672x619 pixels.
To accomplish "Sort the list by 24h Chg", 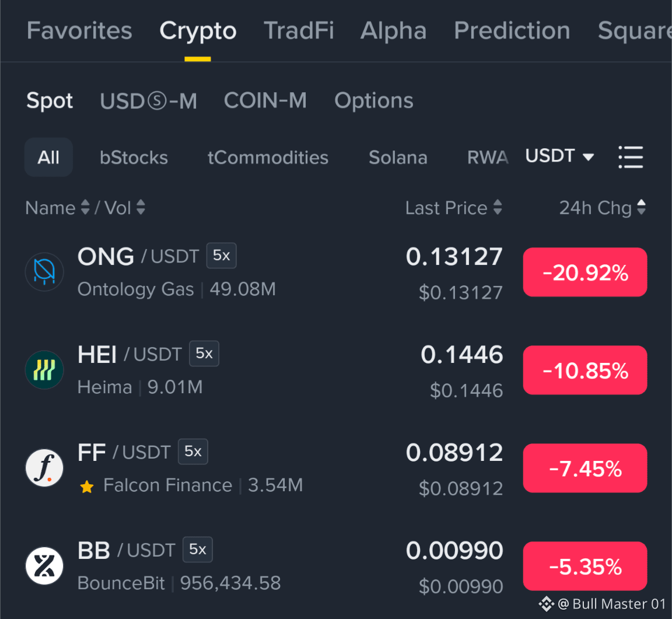I will [x=602, y=208].
